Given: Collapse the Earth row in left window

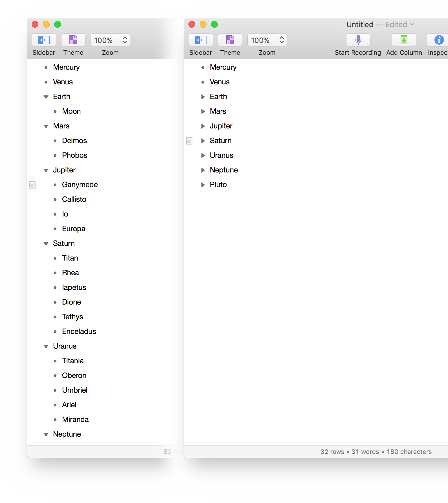Looking at the screenshot, I should tap(46, 97).
